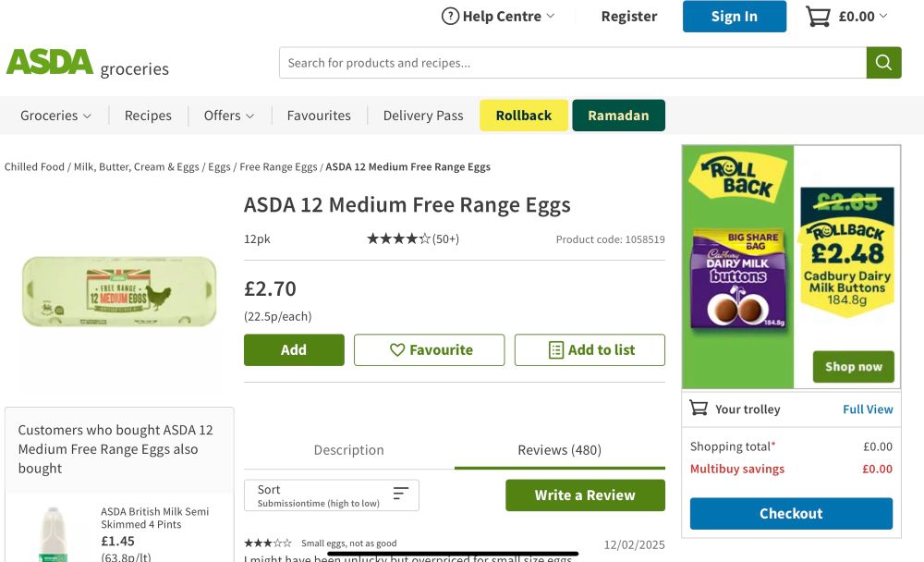
Task: Open Full View of your trolley
Action: [x=868, y=409]
